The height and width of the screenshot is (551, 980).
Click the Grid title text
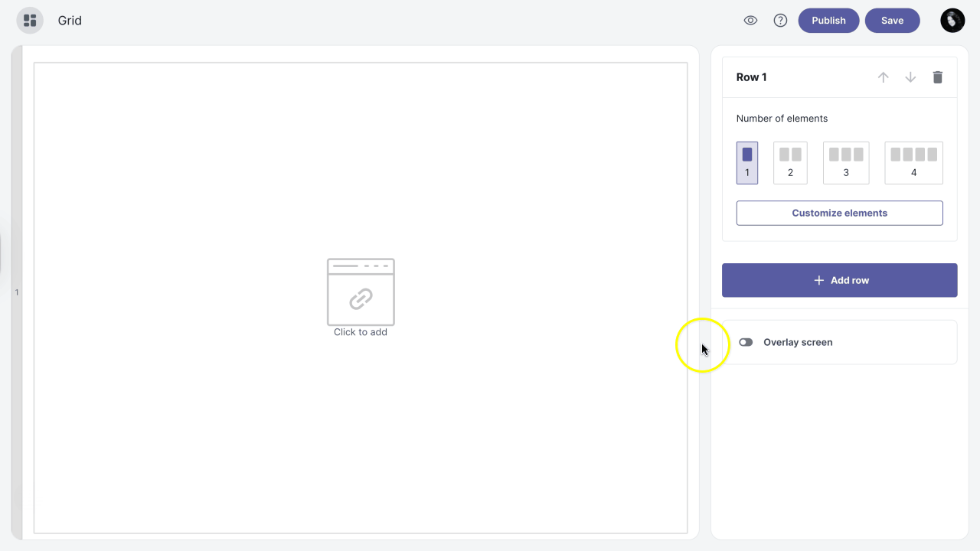click(70, 21)
